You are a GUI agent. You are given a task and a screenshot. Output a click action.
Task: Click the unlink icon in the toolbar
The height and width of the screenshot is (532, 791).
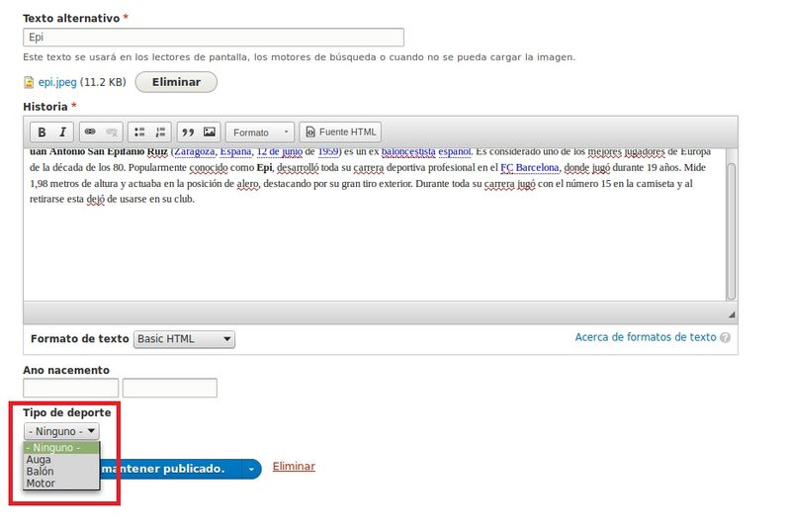point(112,133)
